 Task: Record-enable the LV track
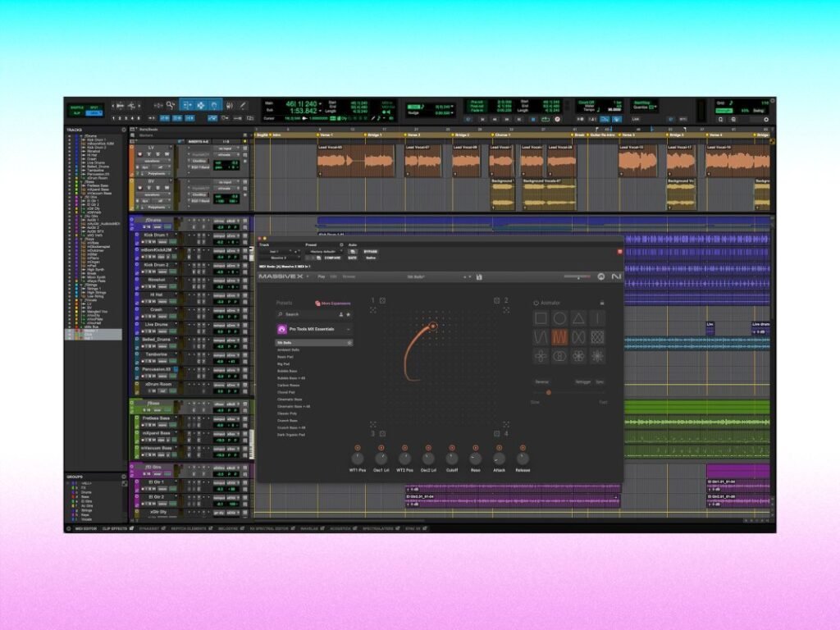coord(139,154)
